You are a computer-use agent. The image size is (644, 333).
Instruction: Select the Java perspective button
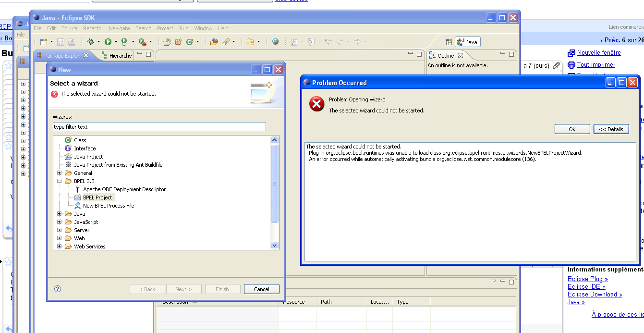point(467,42)
